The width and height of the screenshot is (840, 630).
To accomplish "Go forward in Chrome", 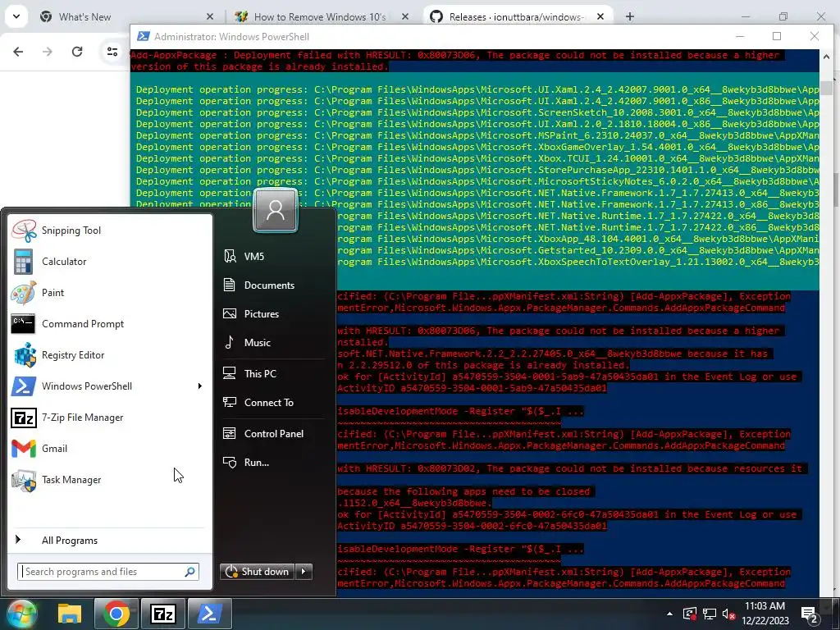I will (48, 52).
